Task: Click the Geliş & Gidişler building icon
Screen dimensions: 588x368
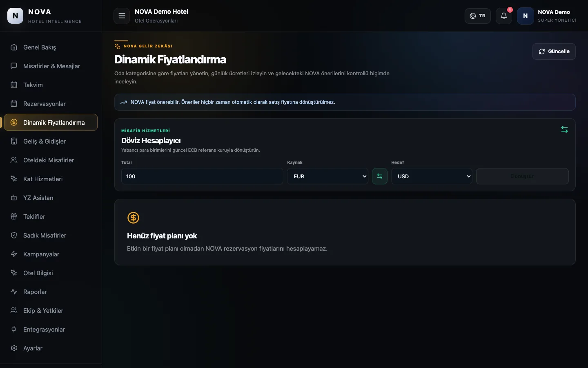Action: (x=14, y=141)
